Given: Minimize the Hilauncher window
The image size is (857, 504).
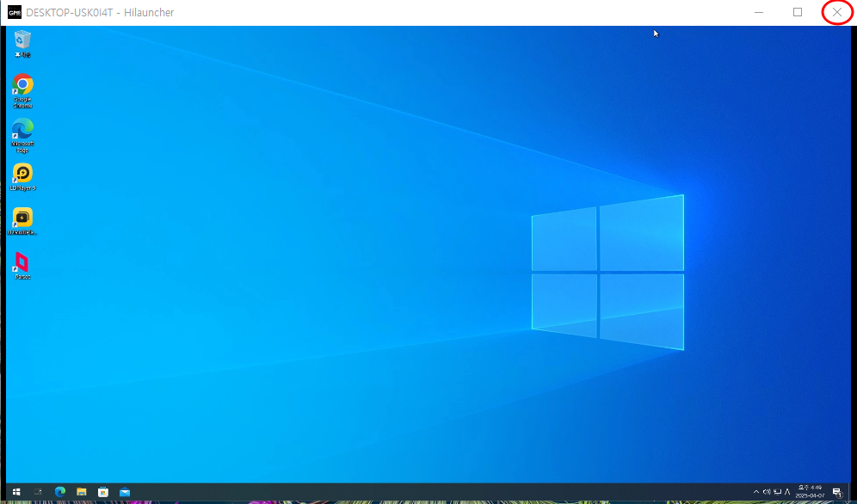Looking at the screenshot, I should [759, 12].
